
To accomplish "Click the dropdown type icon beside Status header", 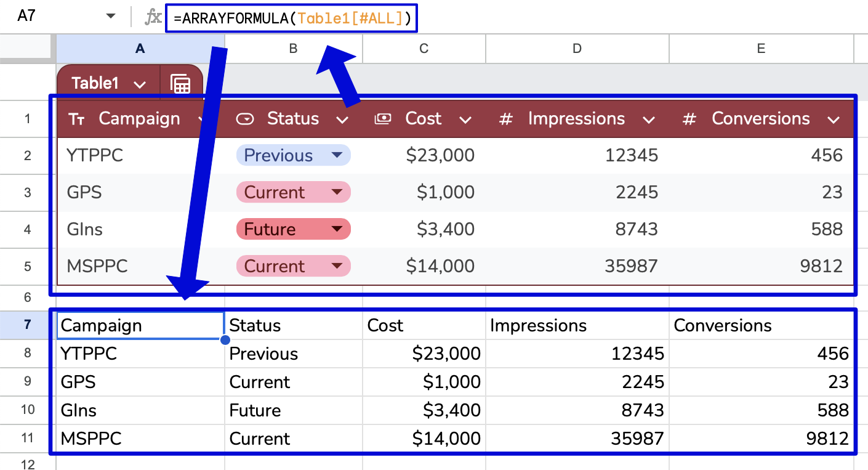I will [245, 118].
